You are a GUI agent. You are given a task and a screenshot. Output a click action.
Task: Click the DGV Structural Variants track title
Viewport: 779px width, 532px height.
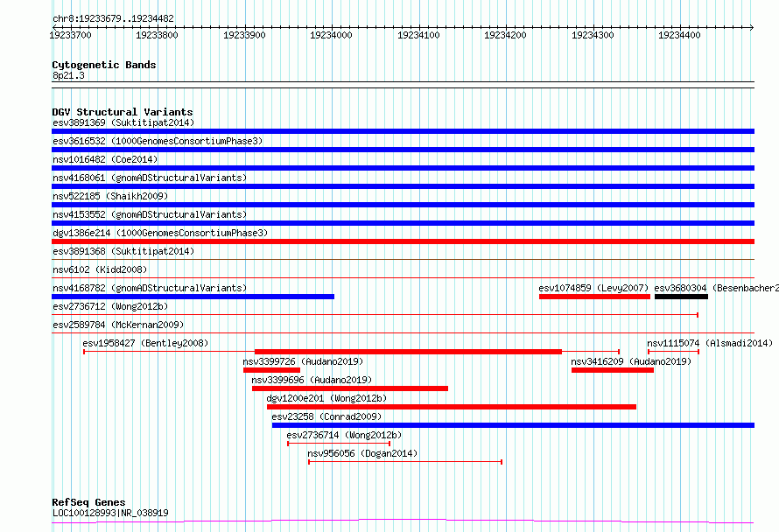tap(123, 112)
